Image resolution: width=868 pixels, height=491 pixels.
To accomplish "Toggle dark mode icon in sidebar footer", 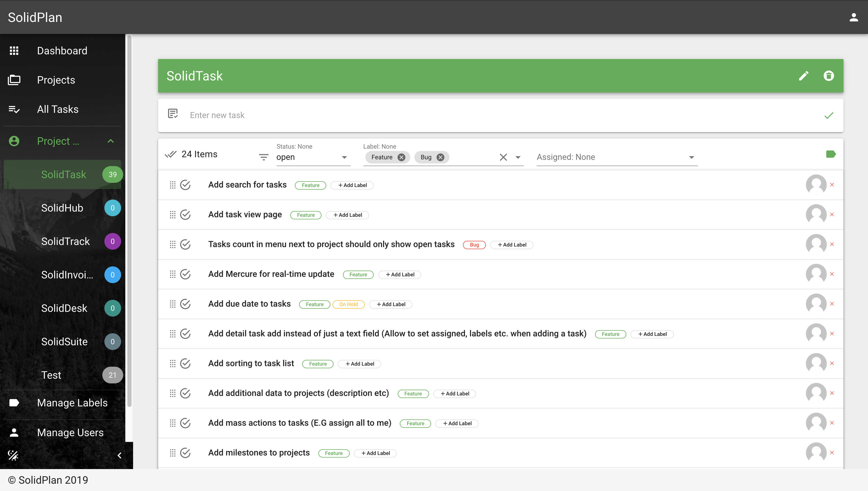I will 13,455.
